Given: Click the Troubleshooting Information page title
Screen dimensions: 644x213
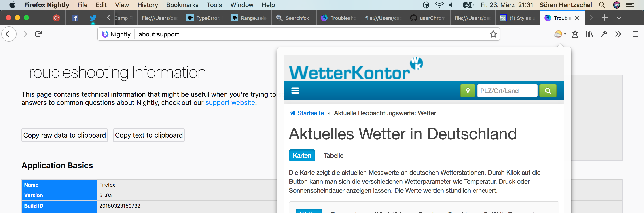Looking at the screenshot, I should coord(114,72).
